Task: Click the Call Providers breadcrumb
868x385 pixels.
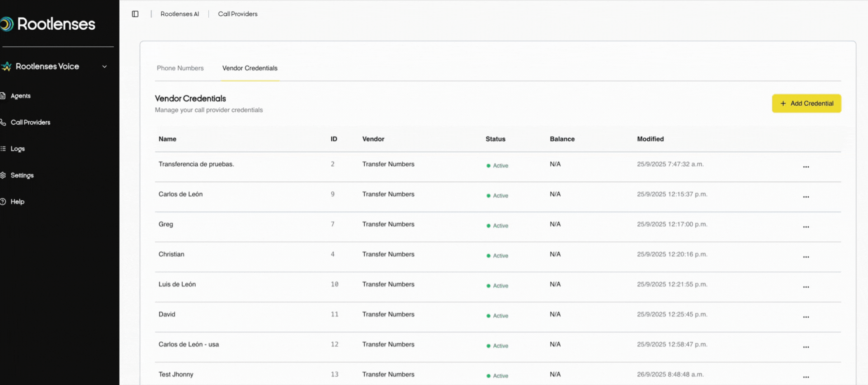Action: pos(238,14)
